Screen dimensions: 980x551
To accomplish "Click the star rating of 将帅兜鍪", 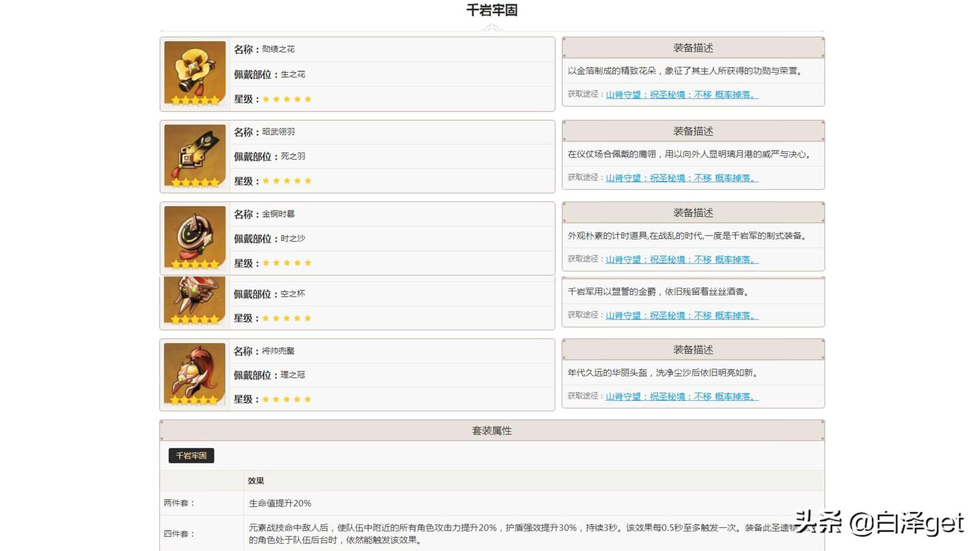I will (x=287, y=399).
